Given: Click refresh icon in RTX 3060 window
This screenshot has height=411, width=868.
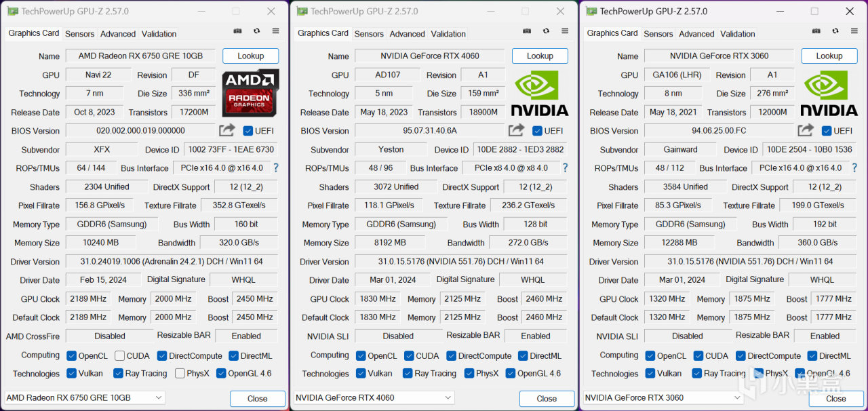Looking at the screenshot, I should [835, 31].
